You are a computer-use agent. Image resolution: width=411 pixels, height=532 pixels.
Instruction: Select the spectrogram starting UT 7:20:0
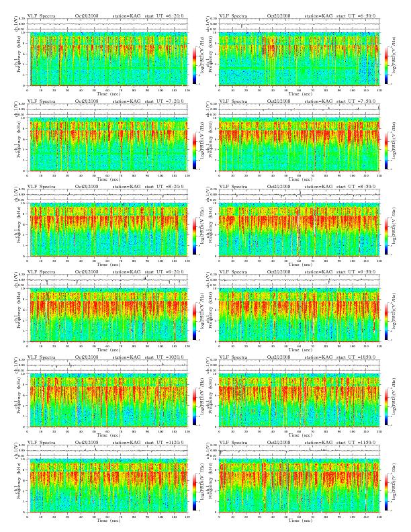[x=107, y=144]
